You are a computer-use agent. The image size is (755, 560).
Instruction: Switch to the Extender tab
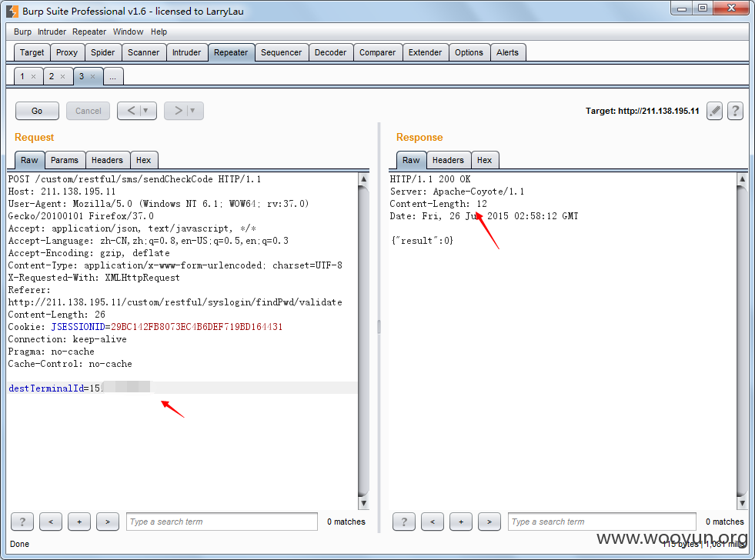[x=425, y=52]
